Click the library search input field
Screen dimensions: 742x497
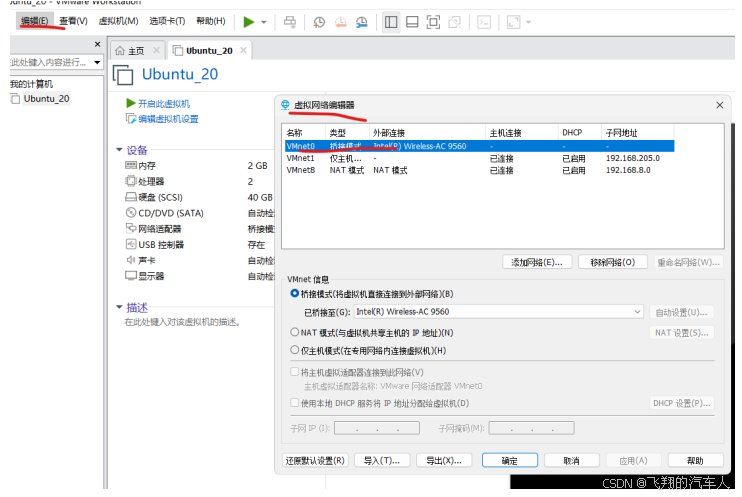click(x=50, y=62)
